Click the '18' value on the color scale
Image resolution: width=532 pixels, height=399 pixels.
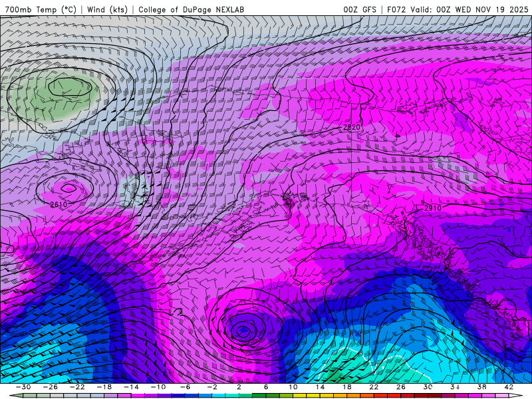346,387
